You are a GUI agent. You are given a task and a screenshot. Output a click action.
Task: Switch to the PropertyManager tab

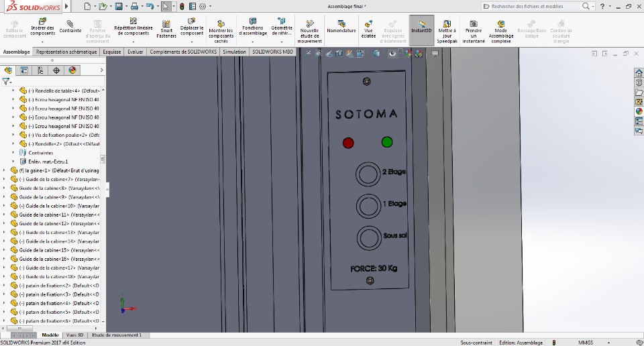[x=24, y=70]
